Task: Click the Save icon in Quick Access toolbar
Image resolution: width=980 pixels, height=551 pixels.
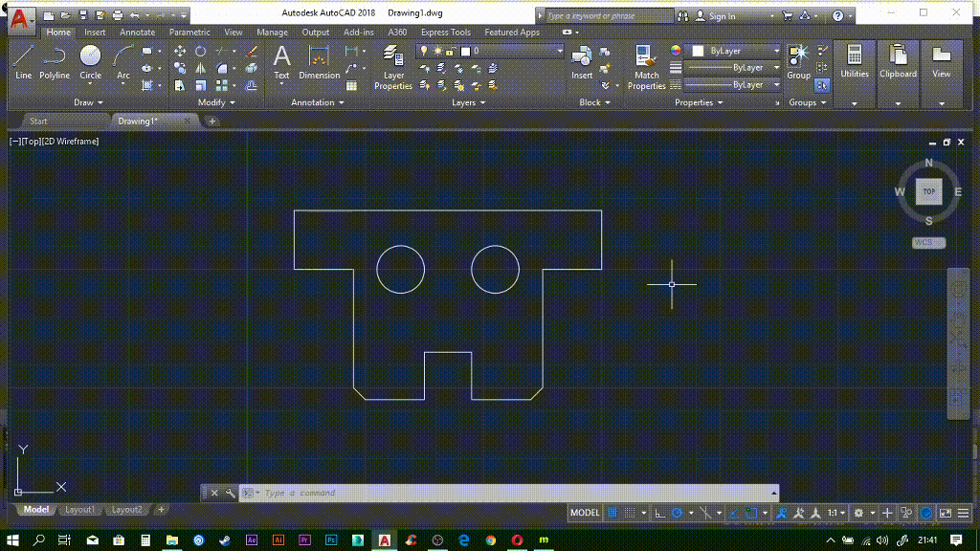Action: point(83,15)
